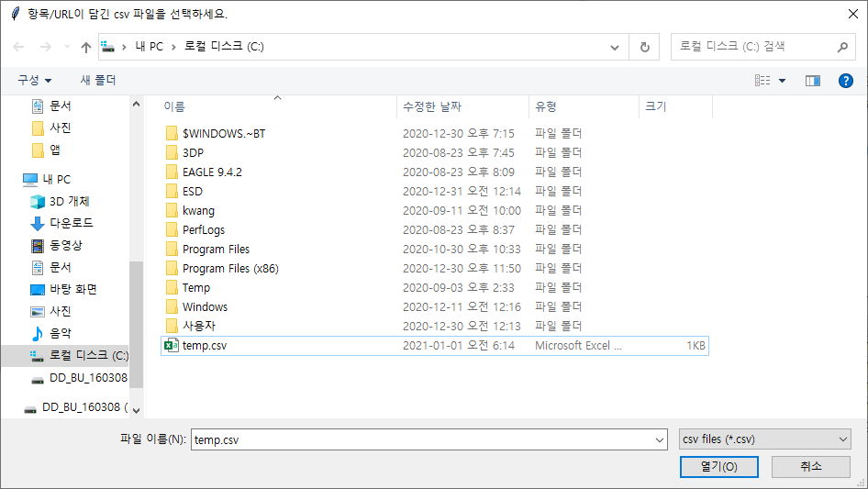Viewport: 868px width, 489px height.
Task: Click the temp.csv file name
Action: [x=205, y=346]
